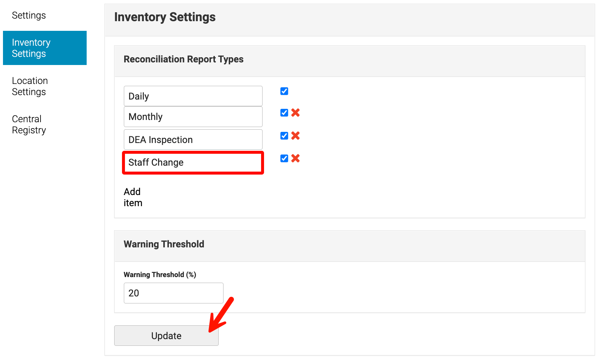
Task: Disable the Staff Change checkbox
Action: [x=284, y=158]
